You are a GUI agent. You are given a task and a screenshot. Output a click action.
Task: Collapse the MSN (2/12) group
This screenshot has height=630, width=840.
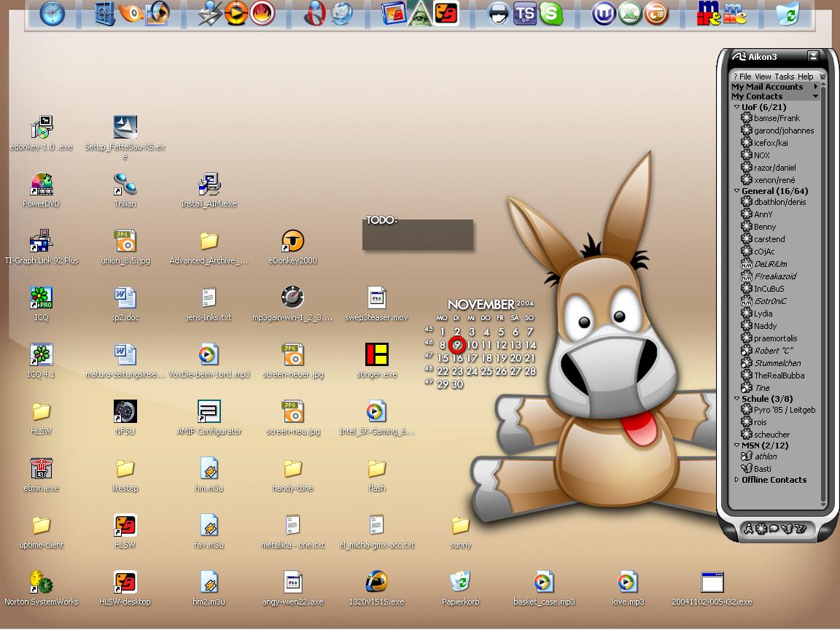click(x=736, y=446)
